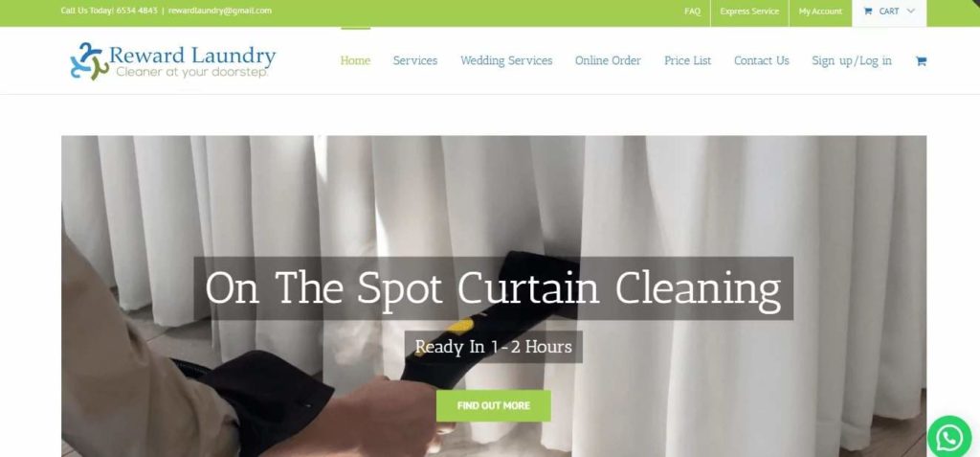The height and width of the screenshot is (457, 980).
Task: Go to the Home tab
Action: point(355,60)
